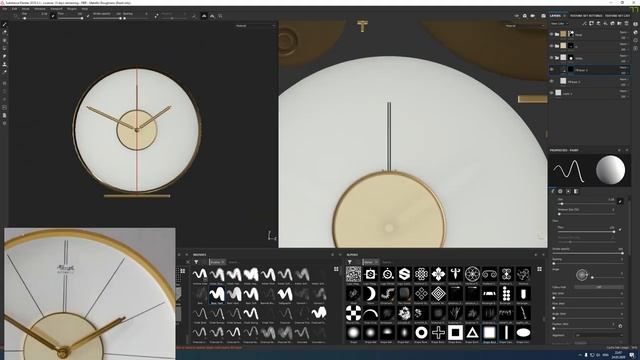
Task: Select the Eraser tool in left toolbar
Action: (4, 33)
